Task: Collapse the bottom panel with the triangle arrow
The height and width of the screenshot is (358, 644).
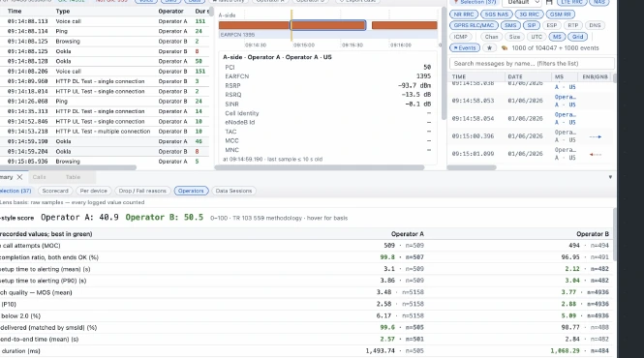Action: (610, 177)
